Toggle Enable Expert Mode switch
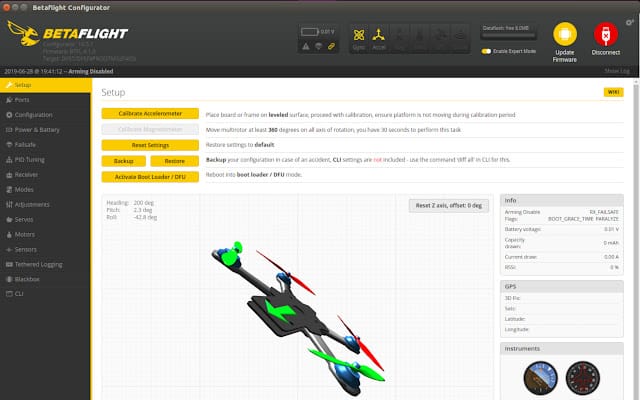The height and width of the screenshot is (400, 640). click(x=486, y=51)
